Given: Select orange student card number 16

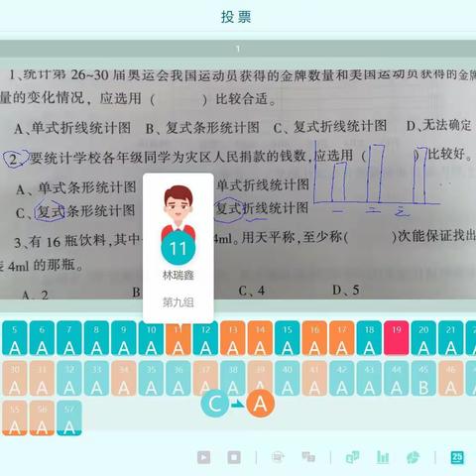Looking at the screenshot, I should 314,338.
